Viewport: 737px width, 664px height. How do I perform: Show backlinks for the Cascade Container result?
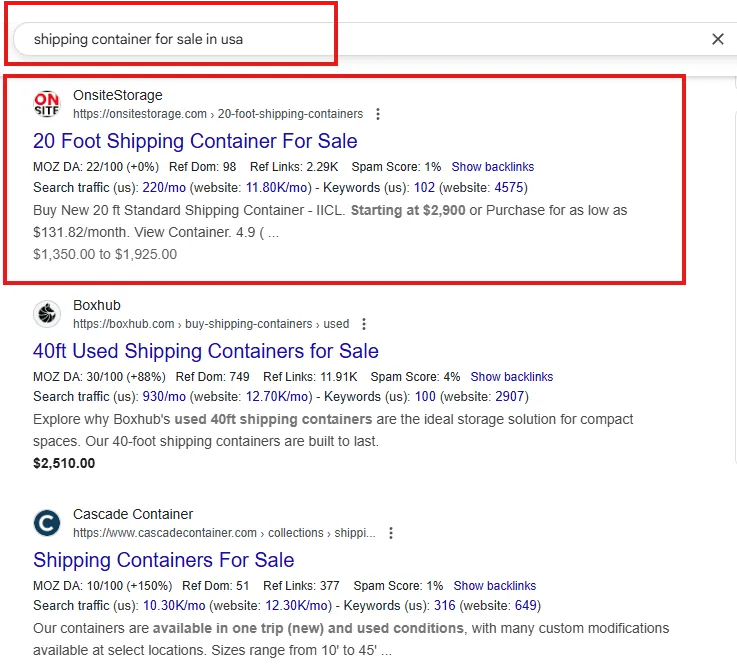pos(494,586)
